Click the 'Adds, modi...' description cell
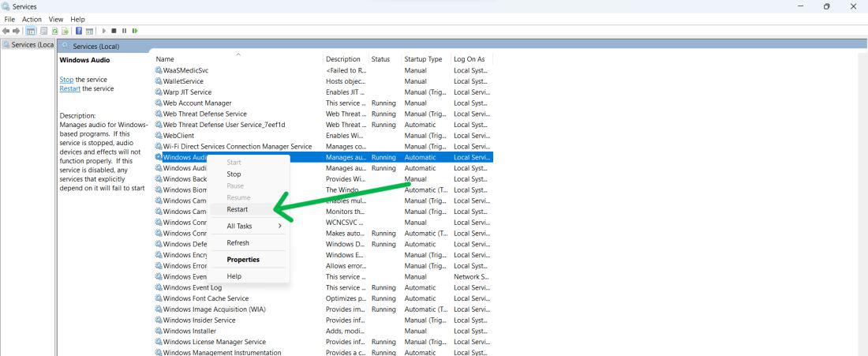 click(x=346, y=331)
